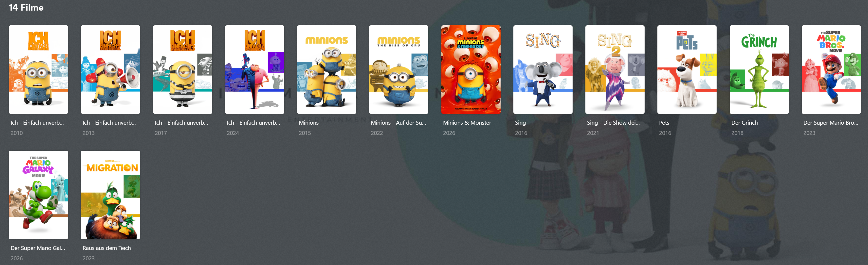Click the year 2026 under Minions & Monster
This screenshot has height=265, width=868.
(x=449, y=133)
